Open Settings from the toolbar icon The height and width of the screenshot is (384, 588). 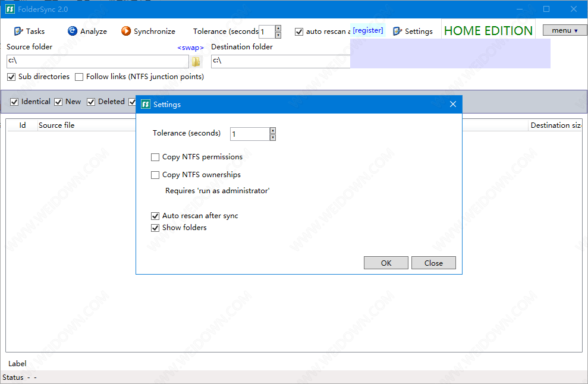[x=398, y=31]
